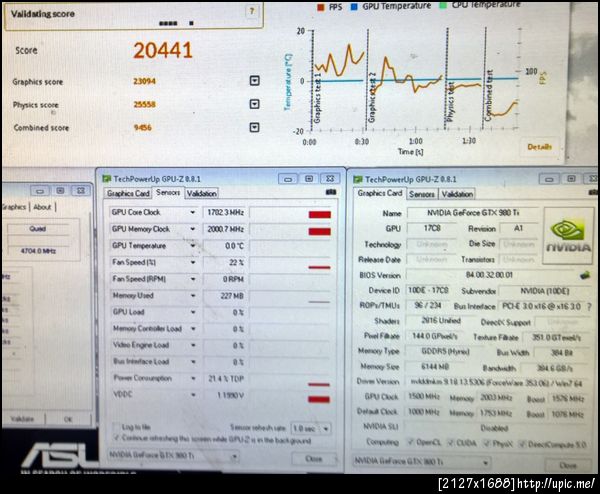Screen dimensions: 600x494
Task: Open the Memory Controller Load sensor dropdown
Action: coord(193,329)
